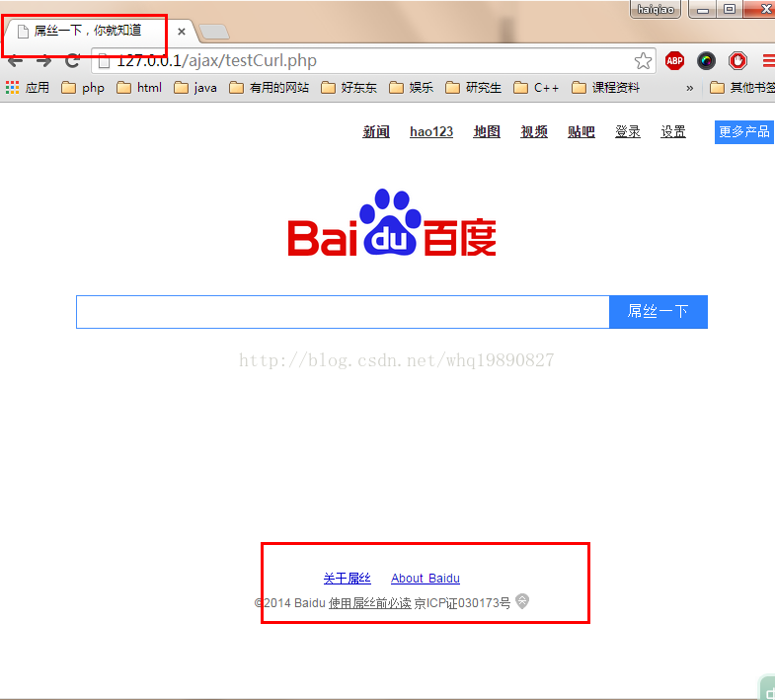Open the About Baidu footer link

[426, 579]
